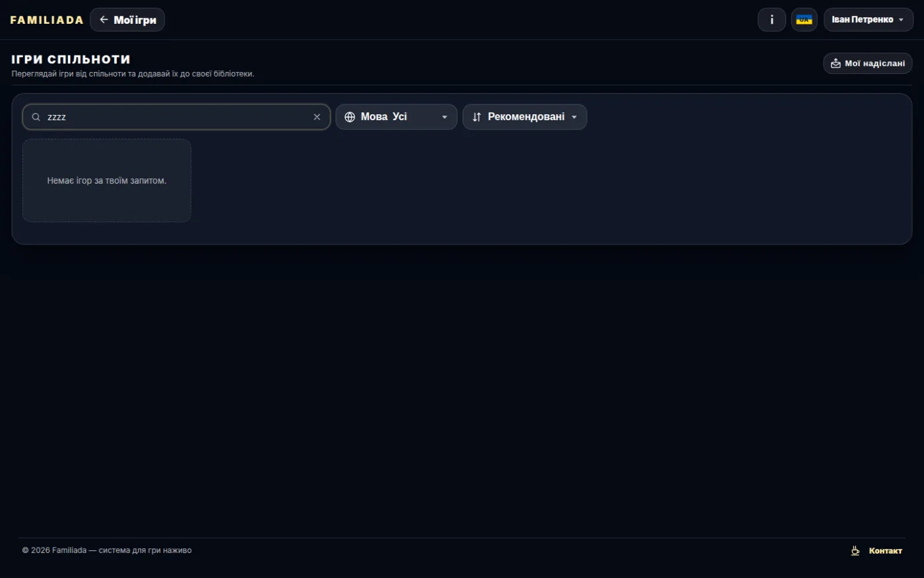Click the FAMILIADA logo

click(47, 20)
